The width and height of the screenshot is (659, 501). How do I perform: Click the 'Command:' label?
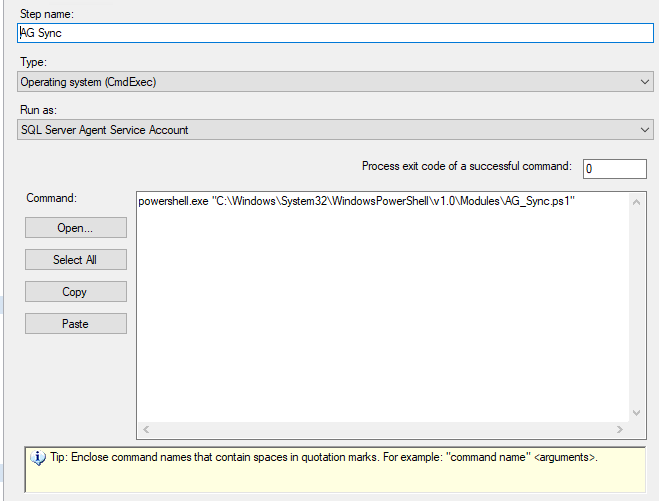51,198
